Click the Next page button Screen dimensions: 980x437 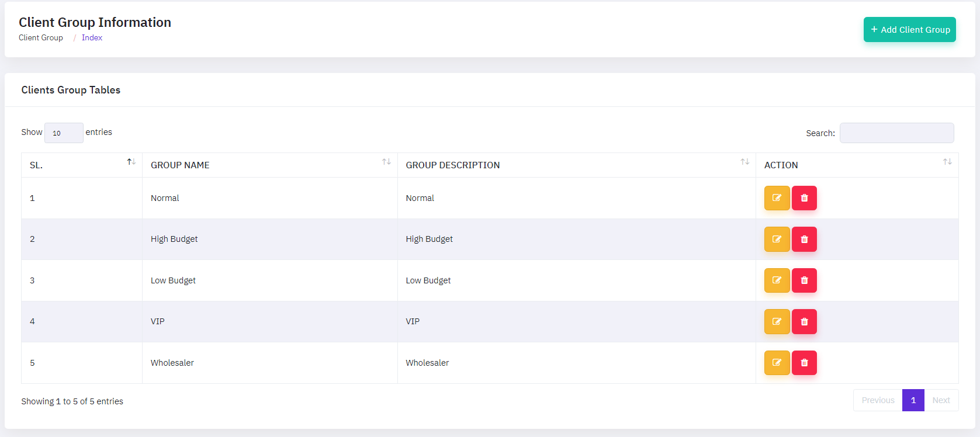941,400
